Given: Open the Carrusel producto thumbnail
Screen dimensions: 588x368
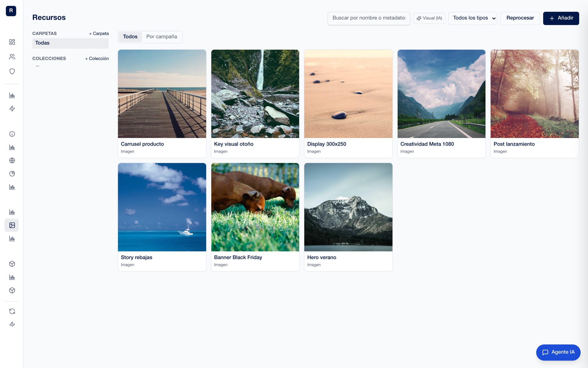Looking at the screenshot, I should click(162, 94).
